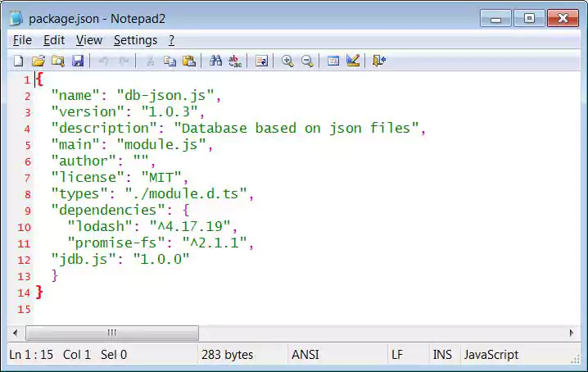This screenshot has width=588, height=372.
Task: Click the "^2.1.1" version value
Action: 215,243
